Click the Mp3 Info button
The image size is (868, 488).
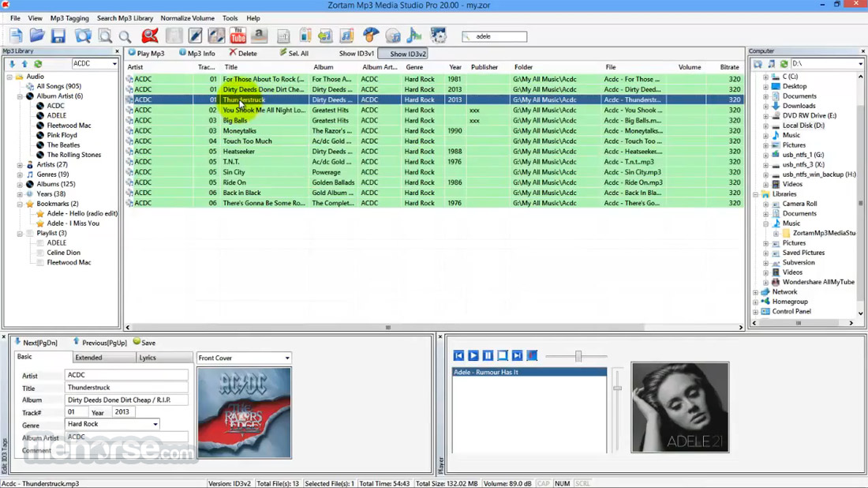pos(197,53)
